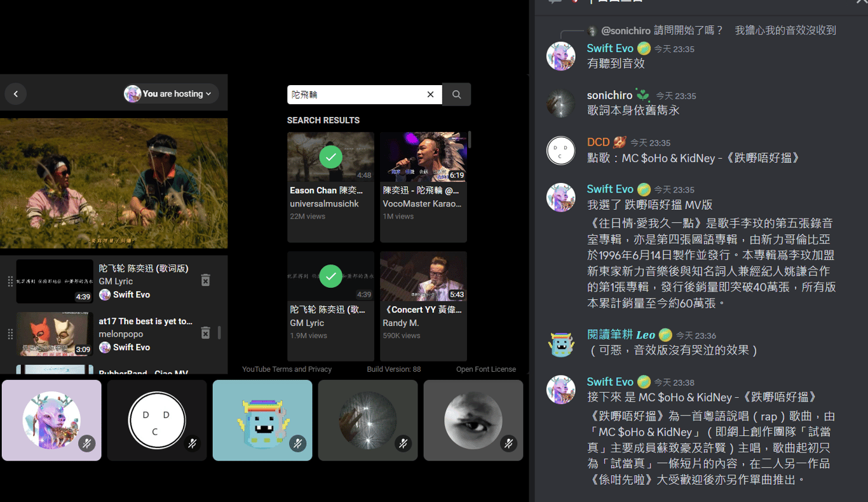Screen dimensions: 868x502
Task: Jump to replied @sonichiro message preview
Action: tap(718, 31)
